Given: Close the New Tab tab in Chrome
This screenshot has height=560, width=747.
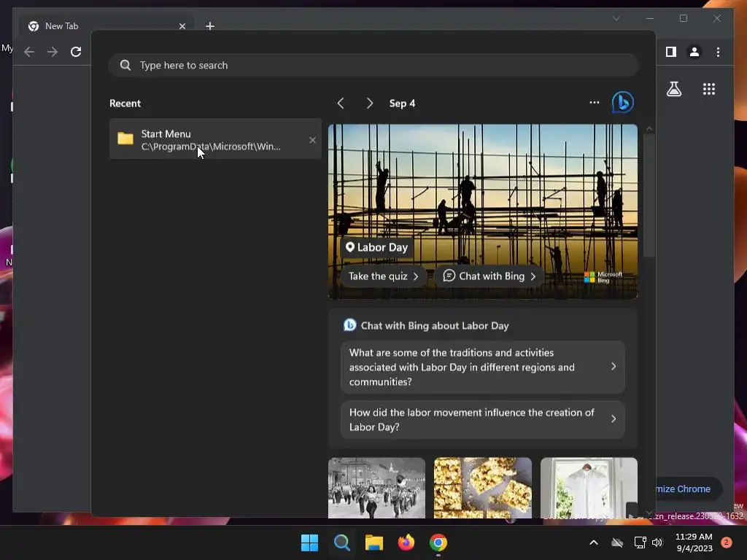Looking at the screenshot, I should click(x=182, y=26).
